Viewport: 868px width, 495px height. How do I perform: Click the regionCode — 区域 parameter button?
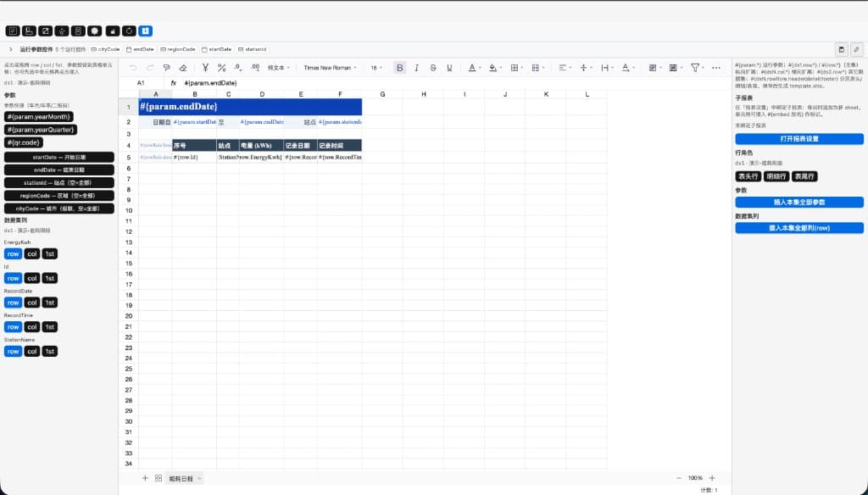59,196
